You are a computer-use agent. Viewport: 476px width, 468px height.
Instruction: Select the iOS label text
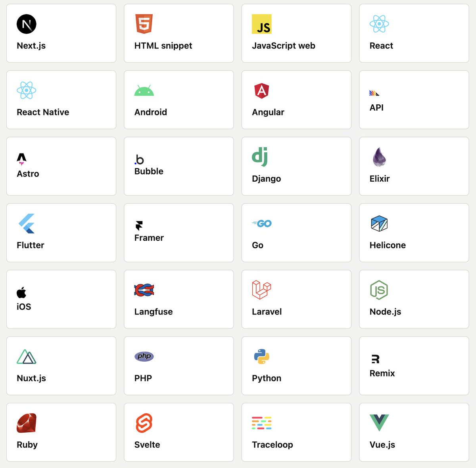tap(24, 307)
